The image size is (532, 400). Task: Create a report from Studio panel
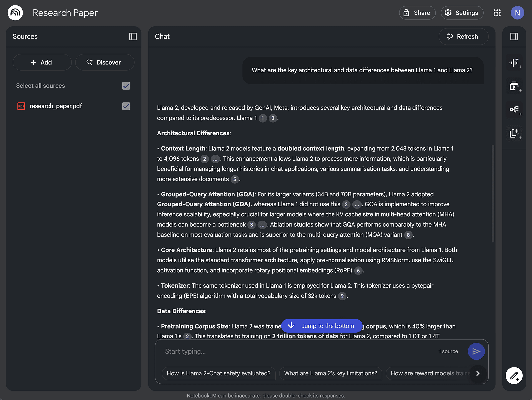pos(514,133)
